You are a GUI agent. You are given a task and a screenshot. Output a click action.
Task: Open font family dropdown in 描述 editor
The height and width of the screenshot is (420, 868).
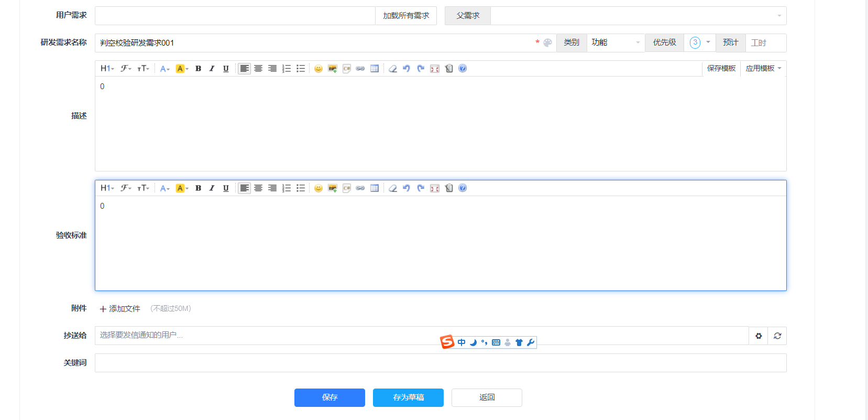pyautogui.click(x=126, y=69)
